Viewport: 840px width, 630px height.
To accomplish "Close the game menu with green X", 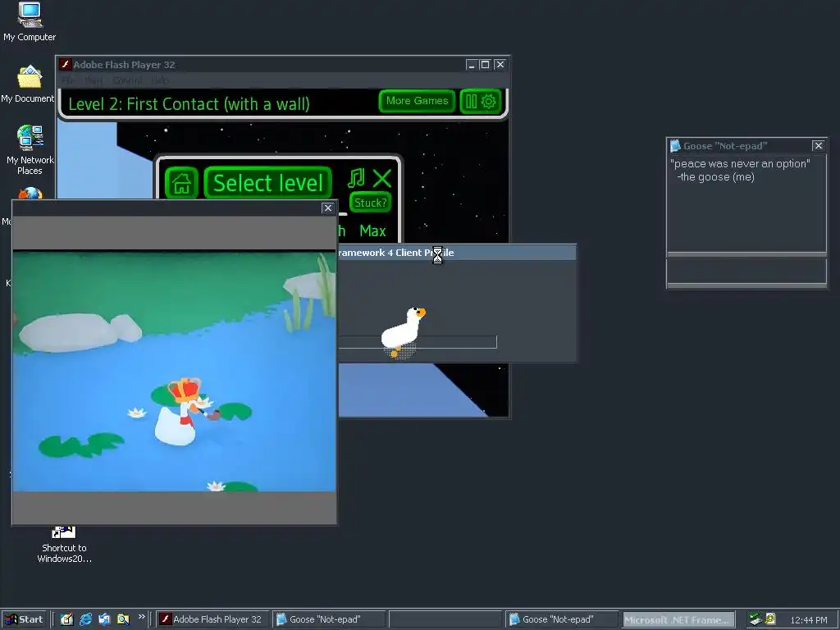I will [x=382, y=178].
